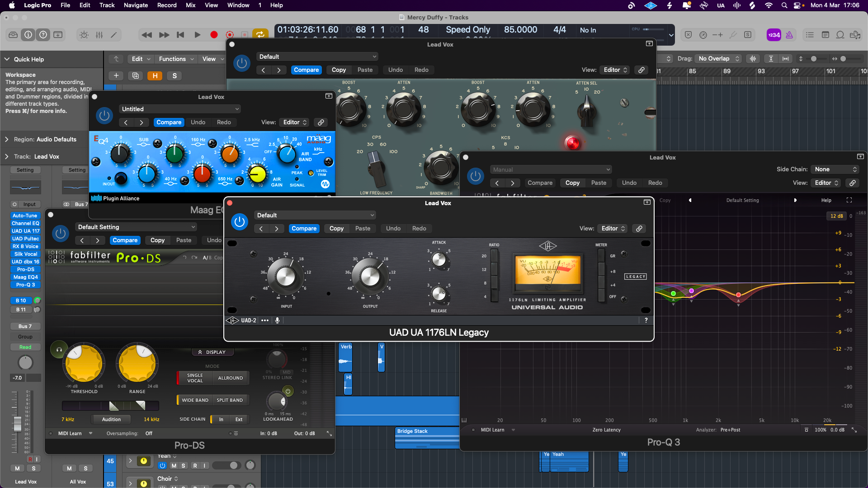Toggle the yellow Cycle mode button

click(260, 34)
